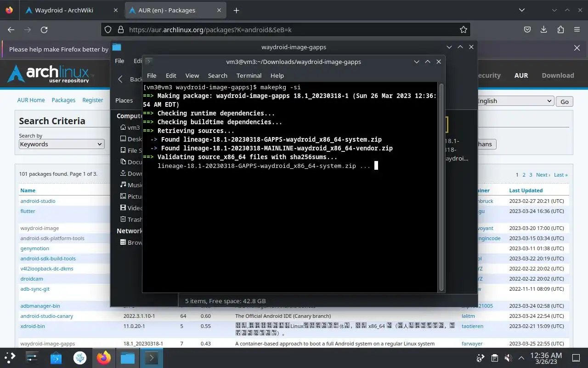The image size is (588, 368).
Task: Open the Terminal menu in terminal
Action: coord(249,75)
